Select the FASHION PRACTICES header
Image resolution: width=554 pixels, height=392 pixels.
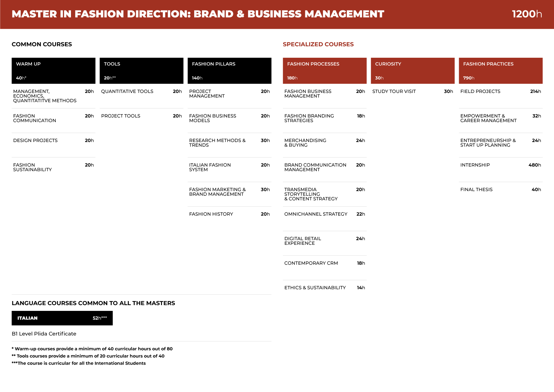[501, 71]
